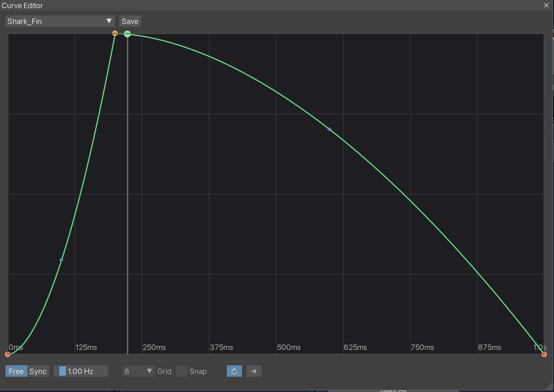Switch to Free timing mode
Screen dimensions: 554x392
tap(16, 371)
